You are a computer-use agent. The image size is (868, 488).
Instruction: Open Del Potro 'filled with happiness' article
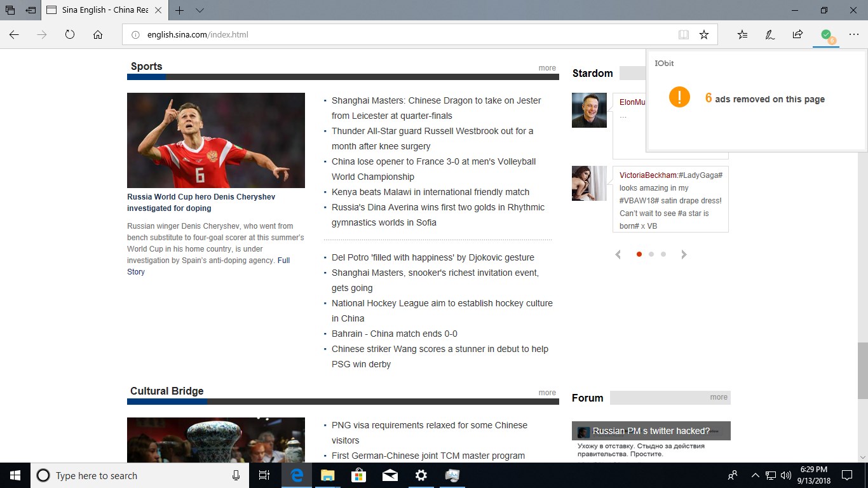pos(433,257)
